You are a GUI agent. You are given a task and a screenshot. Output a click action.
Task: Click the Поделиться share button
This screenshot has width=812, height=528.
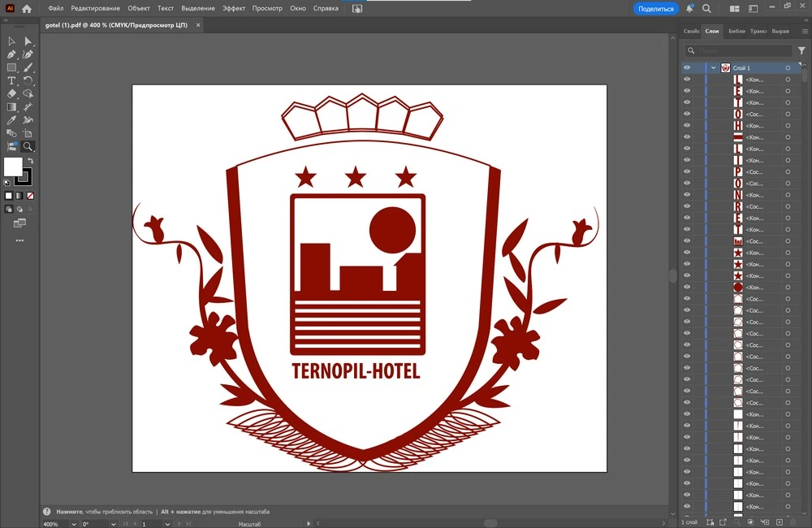coord(655,9)
